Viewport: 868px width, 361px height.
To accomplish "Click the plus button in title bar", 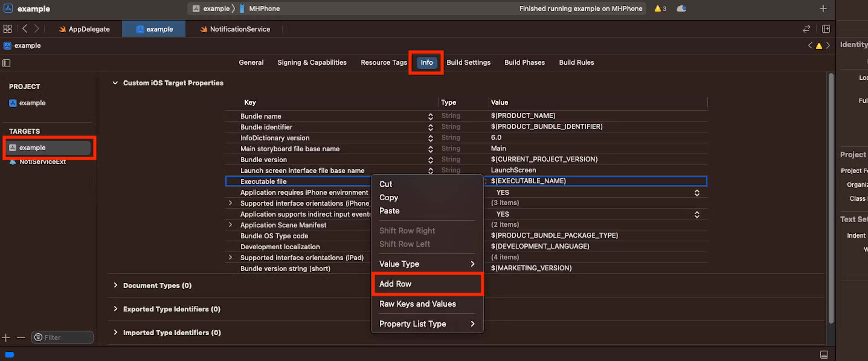I will [x=823, y=9].
